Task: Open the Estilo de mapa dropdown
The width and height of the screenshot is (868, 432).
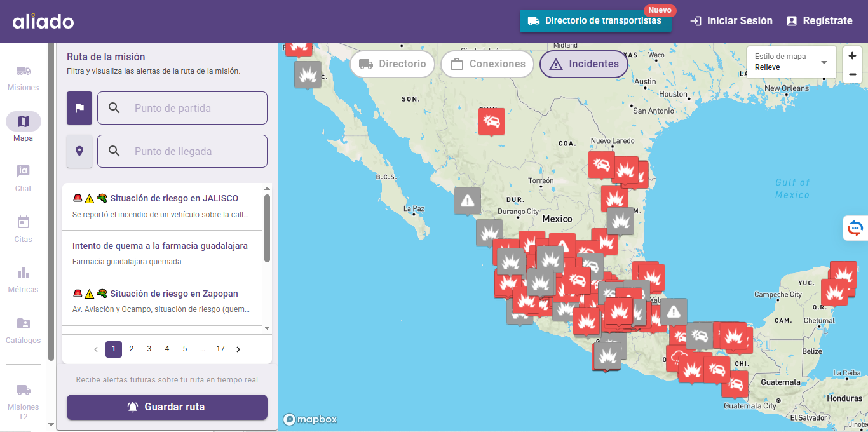Action: (791, 62)
